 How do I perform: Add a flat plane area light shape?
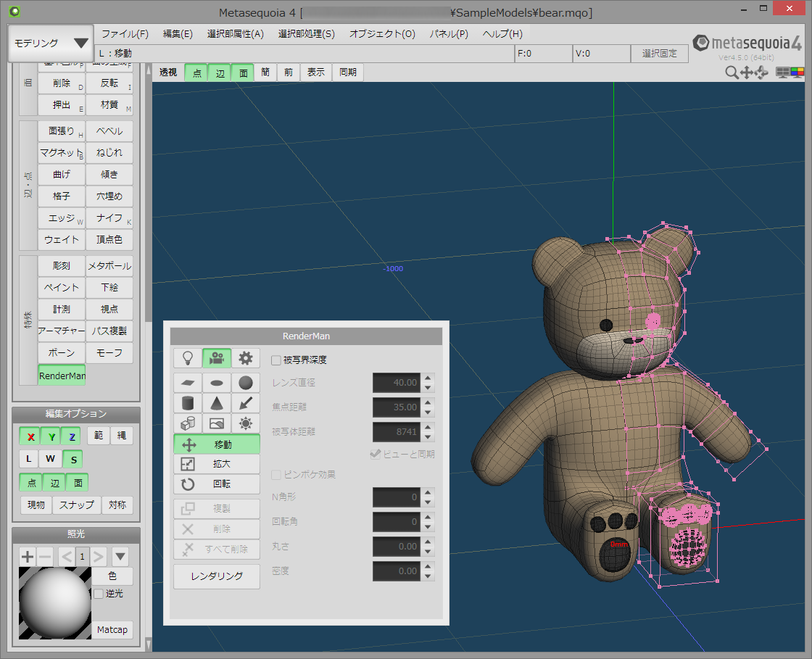coord(188,383)
